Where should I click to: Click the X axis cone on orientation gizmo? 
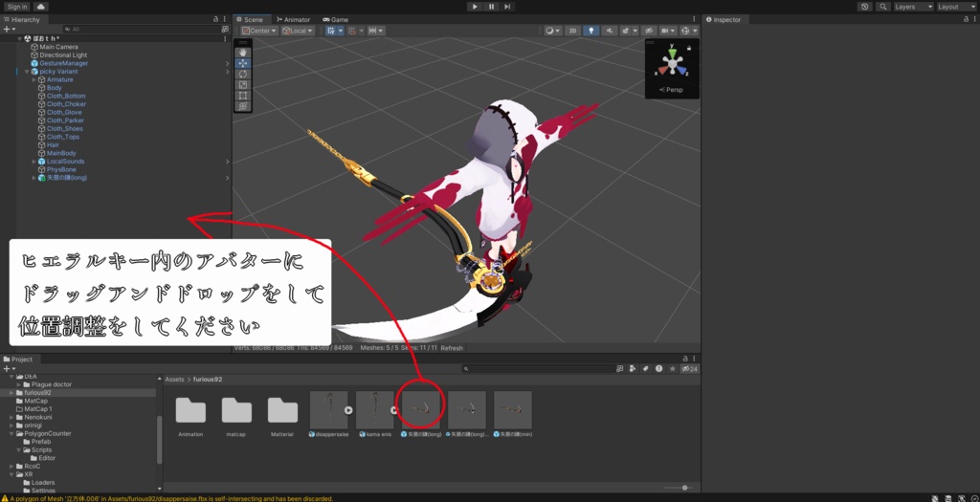point(661,71)
